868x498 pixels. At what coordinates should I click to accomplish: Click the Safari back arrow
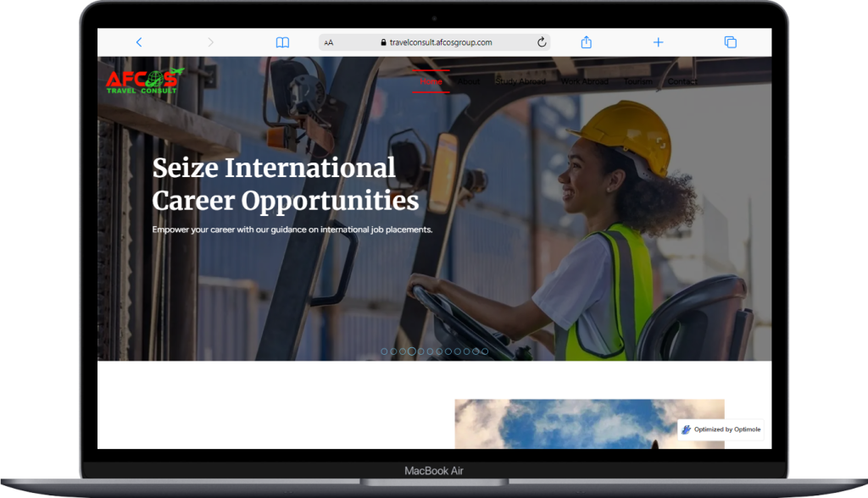[139, 42]
